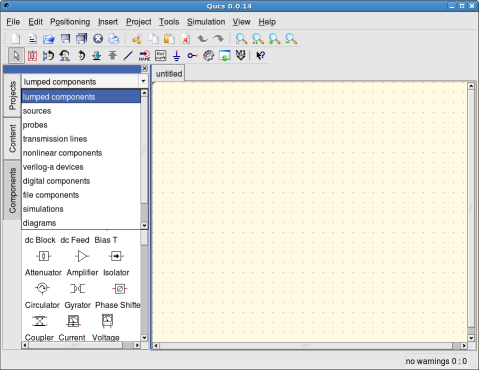Cut selection with the scissors icon
The width and height of the screenshot is (479, 370).
pyautogui.click(x=137, y=39)
